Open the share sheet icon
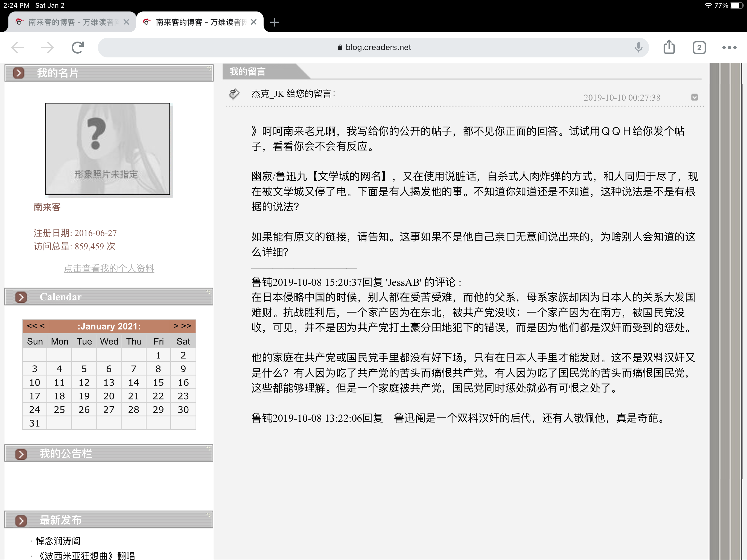The width and height of the screenshot is (747, 560). (669, 47)
